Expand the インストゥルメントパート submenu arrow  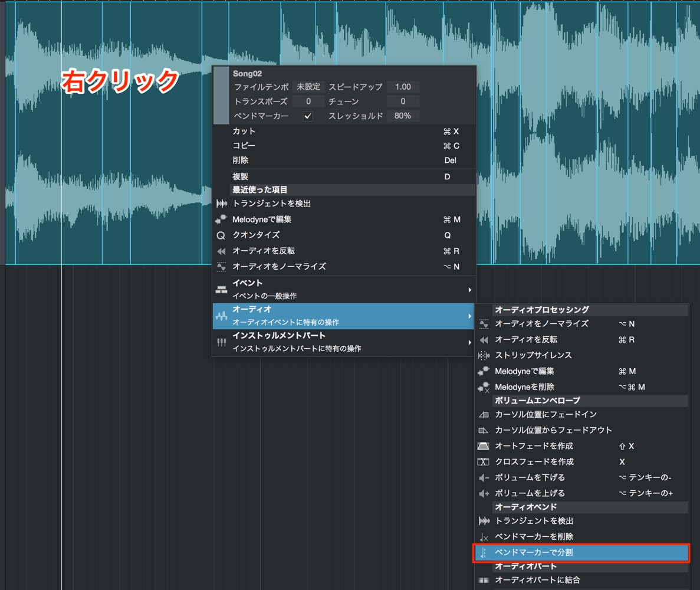coord(469,343)
